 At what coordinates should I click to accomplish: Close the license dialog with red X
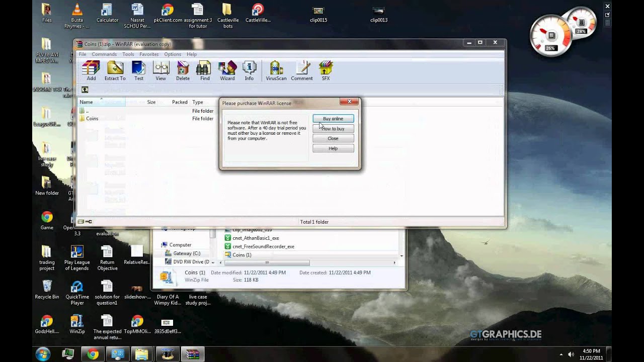pos(349,102)
